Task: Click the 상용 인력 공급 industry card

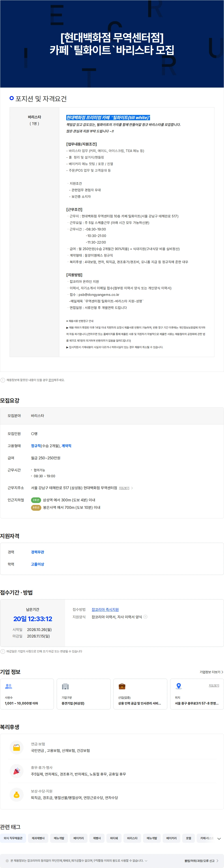Action: pyautogui.click(x=140, y=694)
